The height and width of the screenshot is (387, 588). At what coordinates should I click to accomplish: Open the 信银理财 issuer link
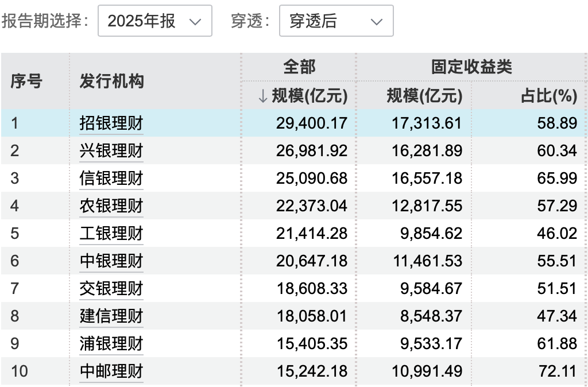(111, 178)
